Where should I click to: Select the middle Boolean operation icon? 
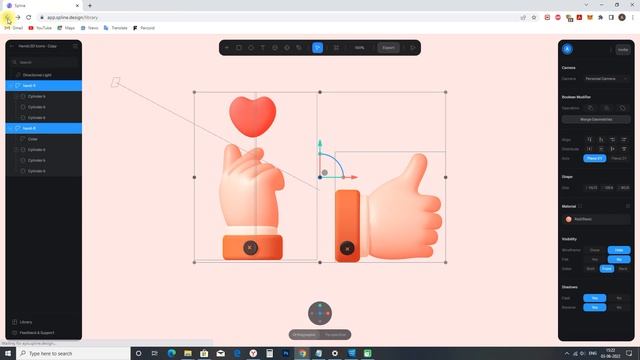(x=607, y=108)
